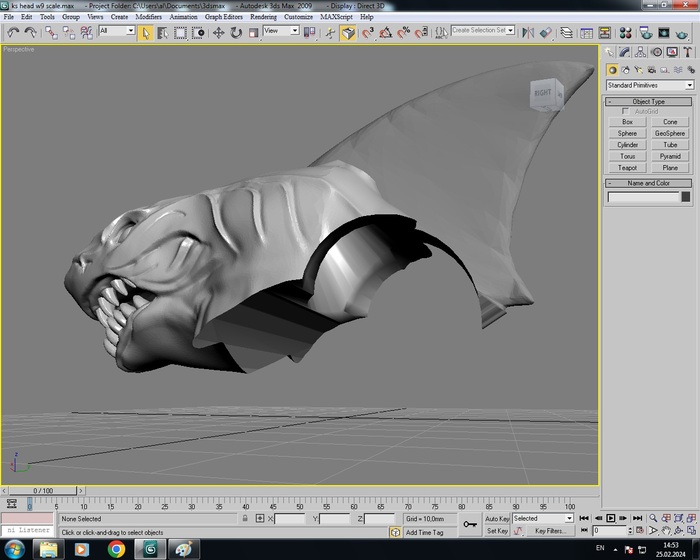This screenshot has width=700, height=560.
Task: Toggle the Auto Key animation mode
Action: (x=497, y=519)
